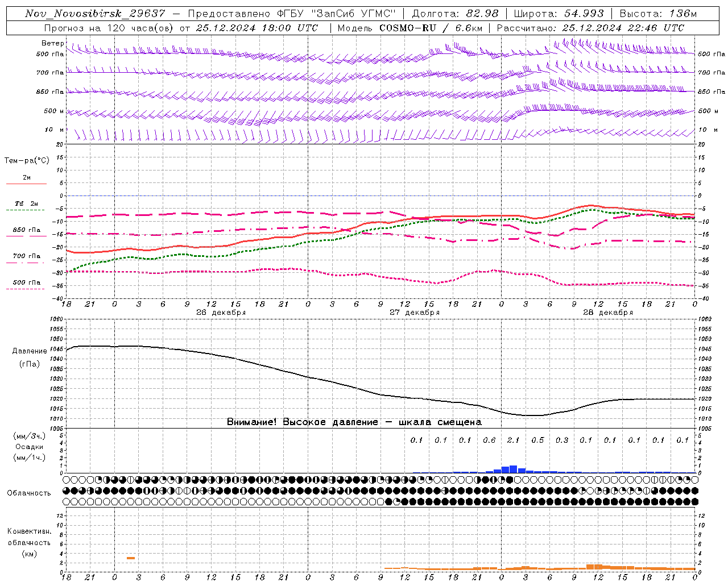Click 'Прогноз на 120 часа(ов)' forecast length text
Viewport: 728px width, 582px height.
pyautogui.click(x=109, y=28)
